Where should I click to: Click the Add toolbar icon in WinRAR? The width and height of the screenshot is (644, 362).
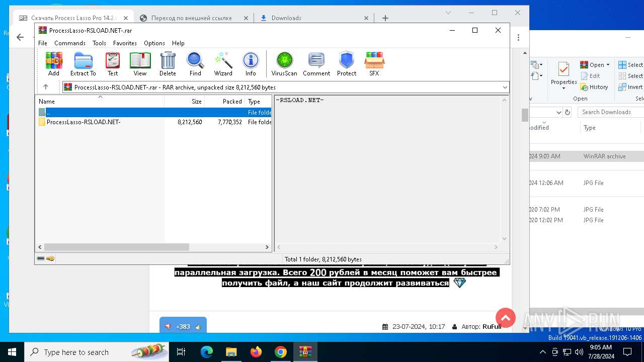[54, 64]
